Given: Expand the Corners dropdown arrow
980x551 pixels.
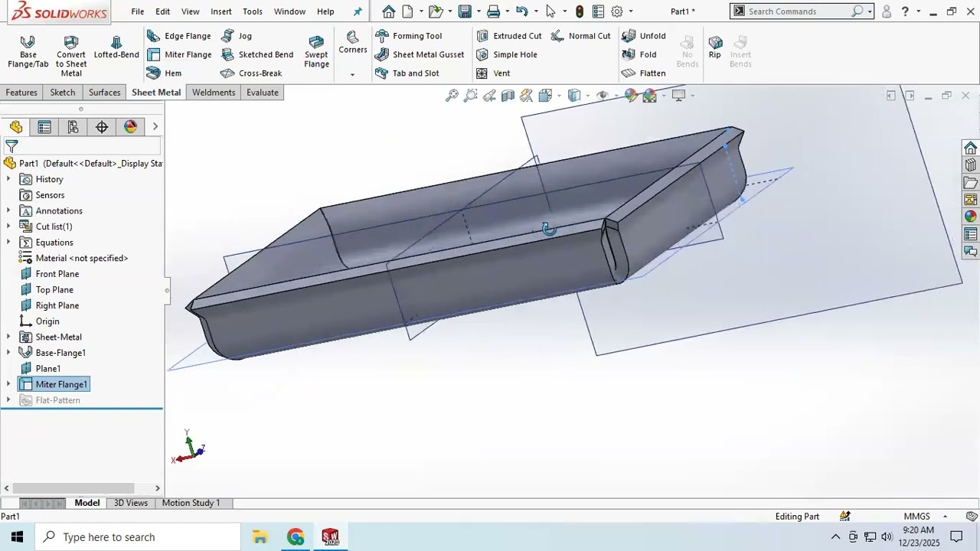Looking at the screenshot, I should tap(352, 74).
